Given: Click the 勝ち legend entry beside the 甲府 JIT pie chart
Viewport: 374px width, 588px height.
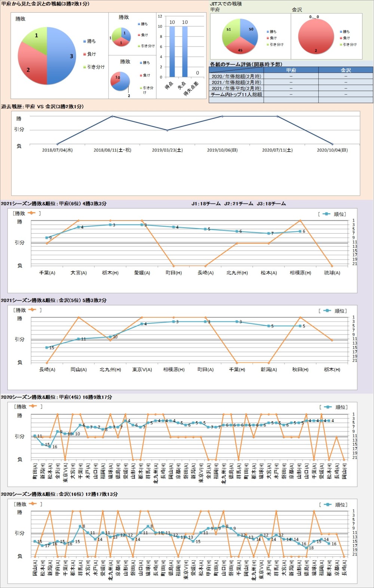Looking at the screenshot, I should [x=272, y=32].
